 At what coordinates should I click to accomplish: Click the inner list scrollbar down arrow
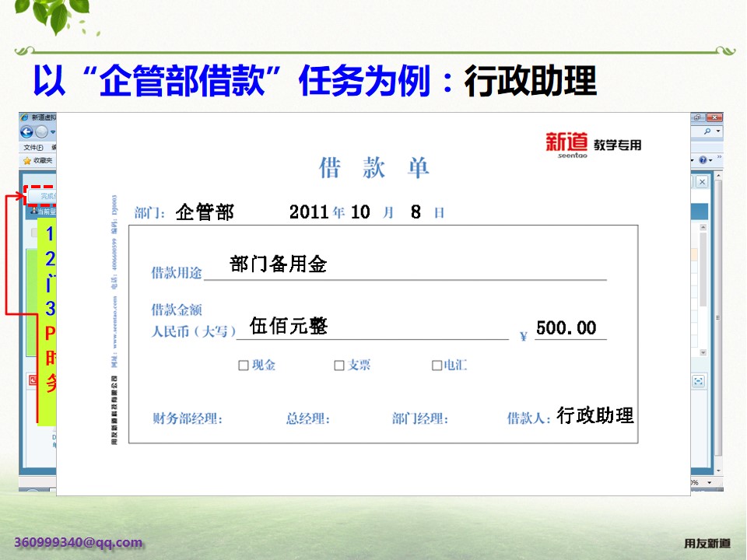click(703, 352)
